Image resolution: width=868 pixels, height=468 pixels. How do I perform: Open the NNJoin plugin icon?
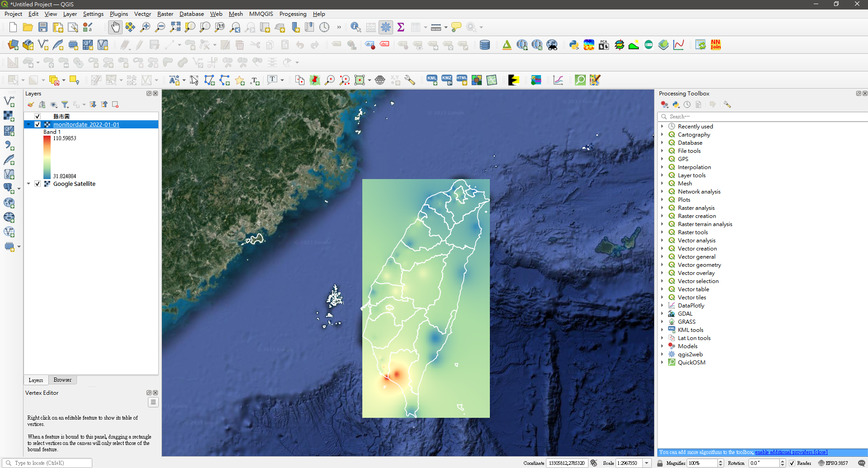click(x=716, y=45)
